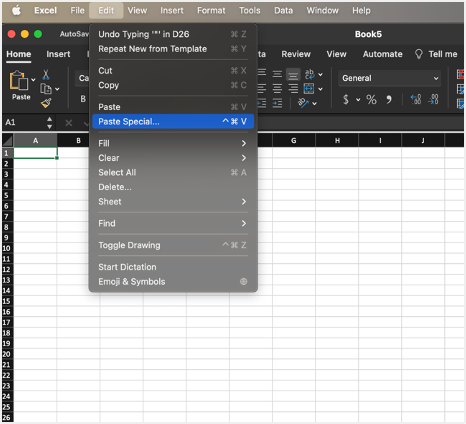This screenshot has width=466, height=424.
Task: Open the Apple menu
Action: pos(16,11)
